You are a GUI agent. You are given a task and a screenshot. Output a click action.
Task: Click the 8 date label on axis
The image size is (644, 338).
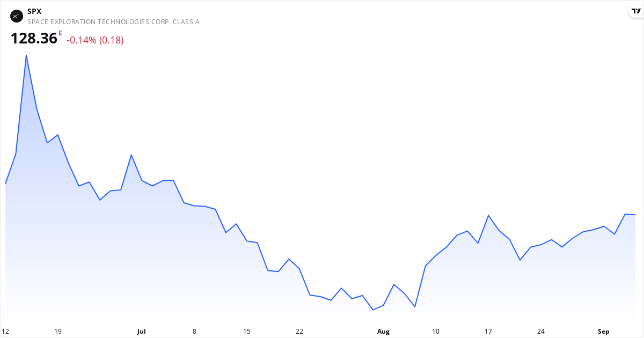(194, 332)
